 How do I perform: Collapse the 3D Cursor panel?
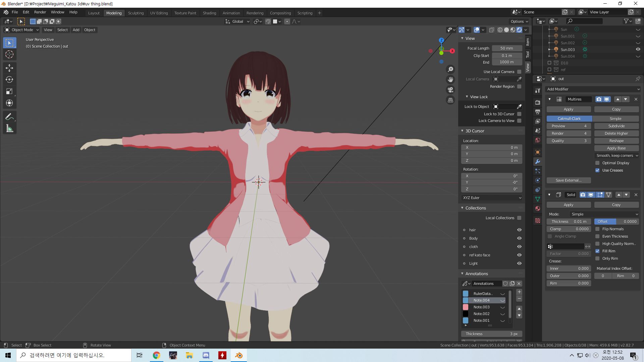coord(462,131)
